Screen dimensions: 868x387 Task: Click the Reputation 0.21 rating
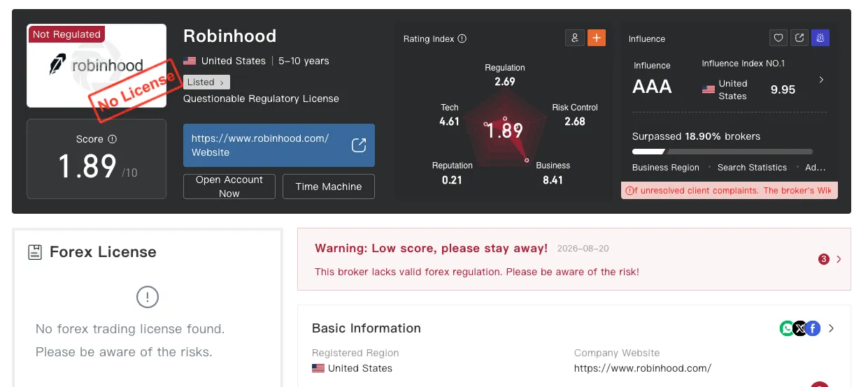tap(453, 173)
